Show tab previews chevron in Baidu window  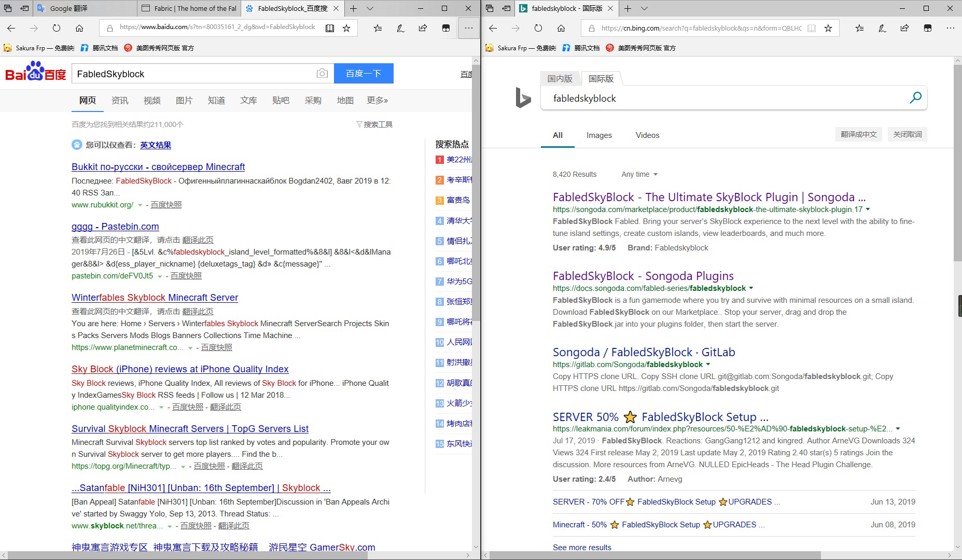click(x=370, y=8)
